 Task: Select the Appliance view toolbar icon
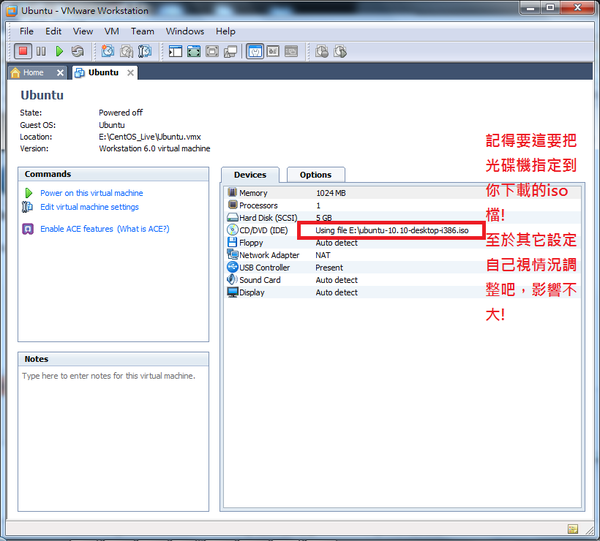pyautogui.click(x=273, y=51)
